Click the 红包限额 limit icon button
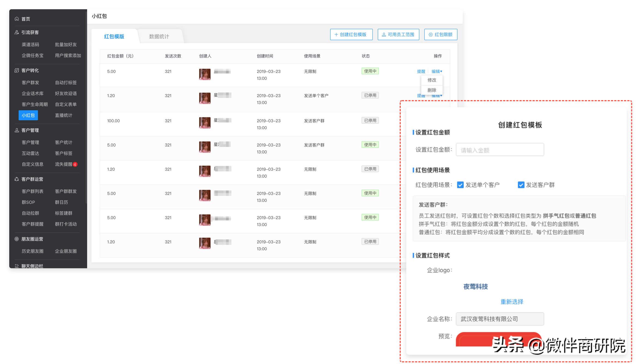Image resolution: width=636 pixels, height=364 pixels. (x=430, y=35)
